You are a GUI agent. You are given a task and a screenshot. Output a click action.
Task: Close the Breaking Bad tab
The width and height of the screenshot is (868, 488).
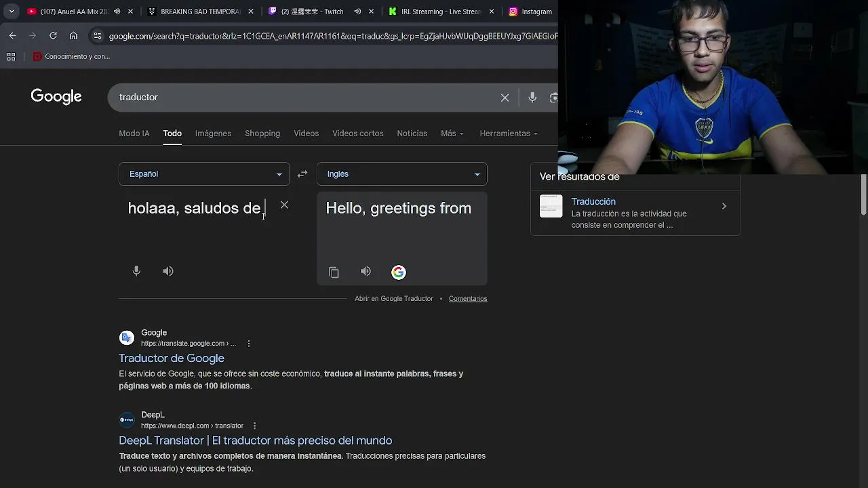coord(251,12)
